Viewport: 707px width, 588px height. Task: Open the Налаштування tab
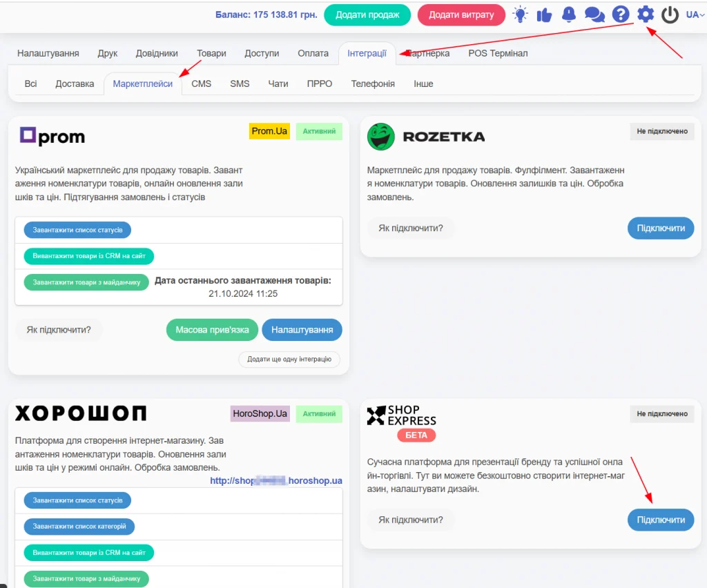coord(48,53)
